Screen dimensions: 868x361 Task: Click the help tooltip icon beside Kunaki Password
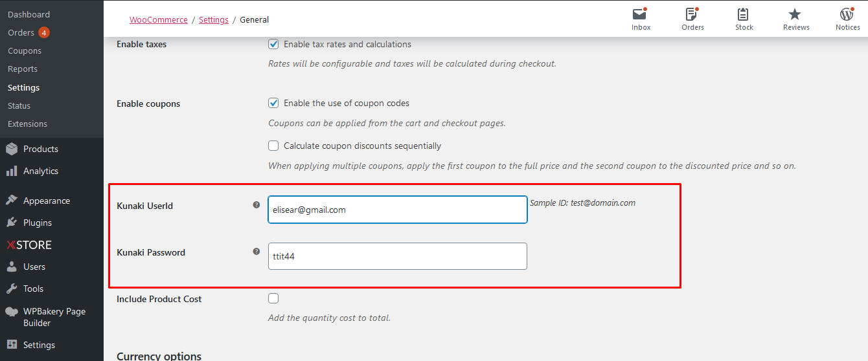257,252
